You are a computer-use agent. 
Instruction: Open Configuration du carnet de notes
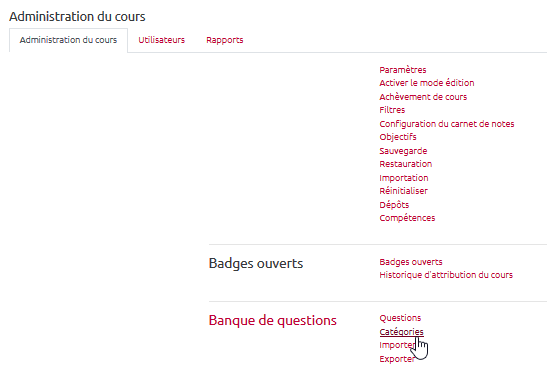point(447,124)
